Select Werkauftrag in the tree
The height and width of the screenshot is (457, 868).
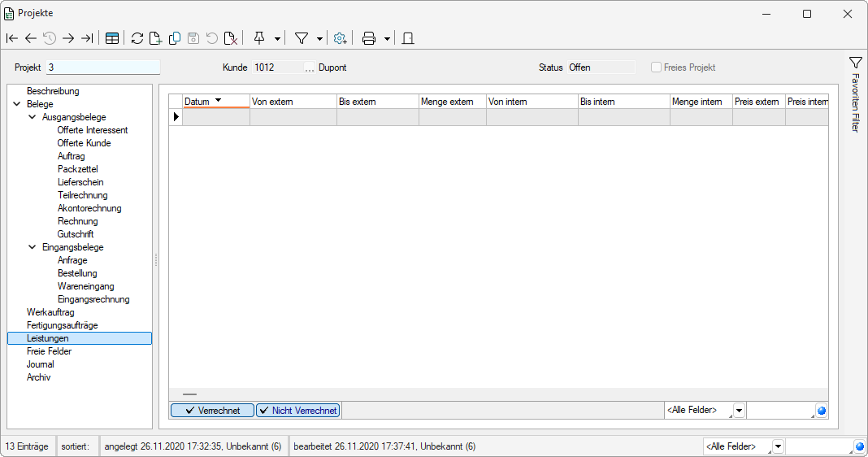[x=50, y=312]
